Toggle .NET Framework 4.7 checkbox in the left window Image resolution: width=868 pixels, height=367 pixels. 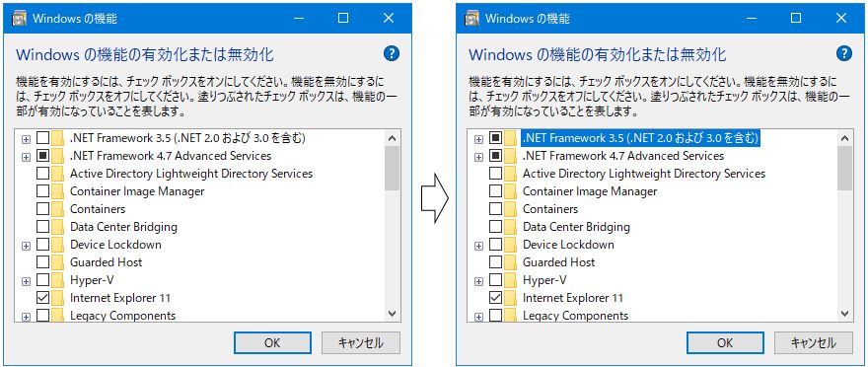click(42, 156)
